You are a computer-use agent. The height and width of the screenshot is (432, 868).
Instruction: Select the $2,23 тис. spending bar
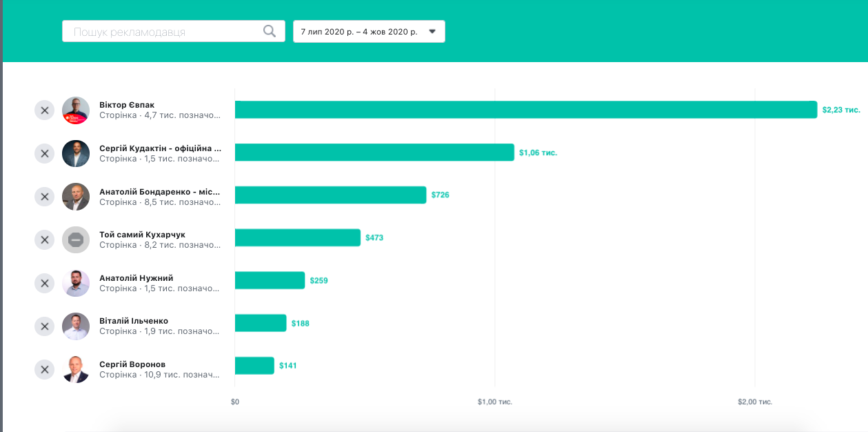(x=525, y=110)
